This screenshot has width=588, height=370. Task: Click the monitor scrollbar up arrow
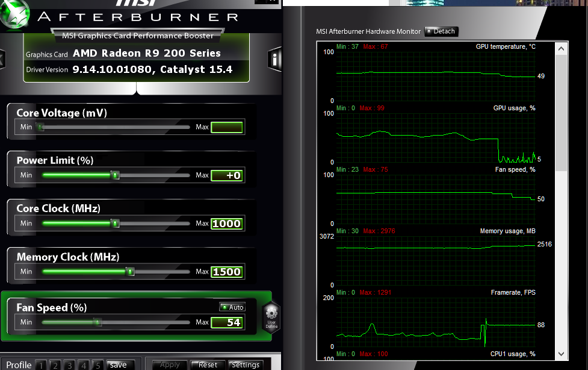click(561, 48)
